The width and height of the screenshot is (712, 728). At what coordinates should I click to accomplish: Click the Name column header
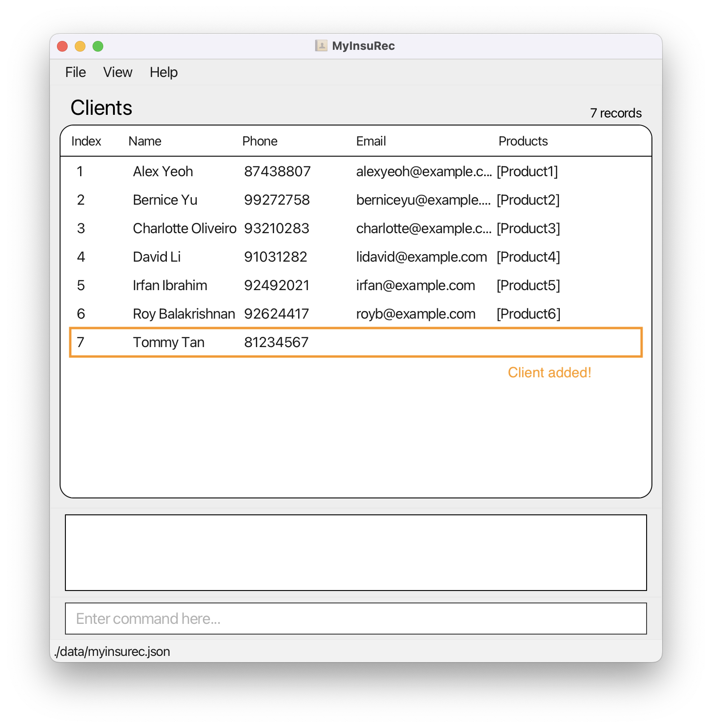pyautogui.click(x=145, y=141)
